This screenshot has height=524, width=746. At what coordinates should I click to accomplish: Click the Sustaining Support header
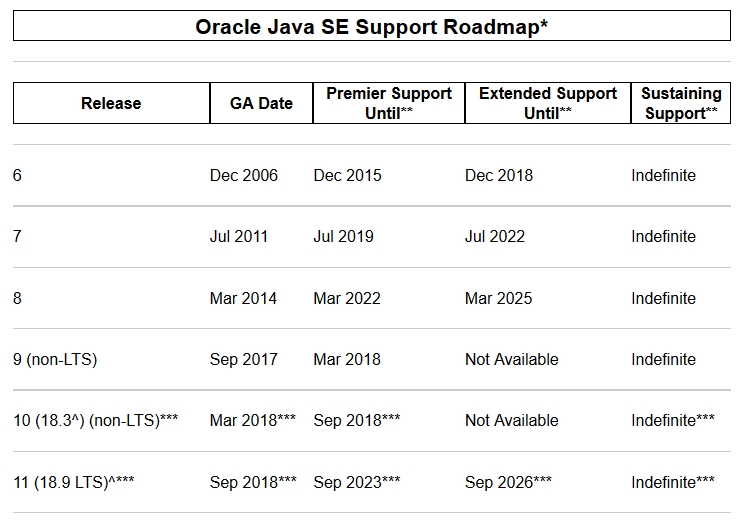click(681, 103)
